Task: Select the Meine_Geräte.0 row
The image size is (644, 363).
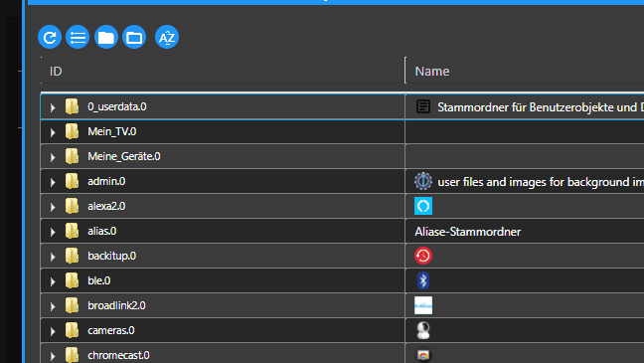Action: pos(223,156)
